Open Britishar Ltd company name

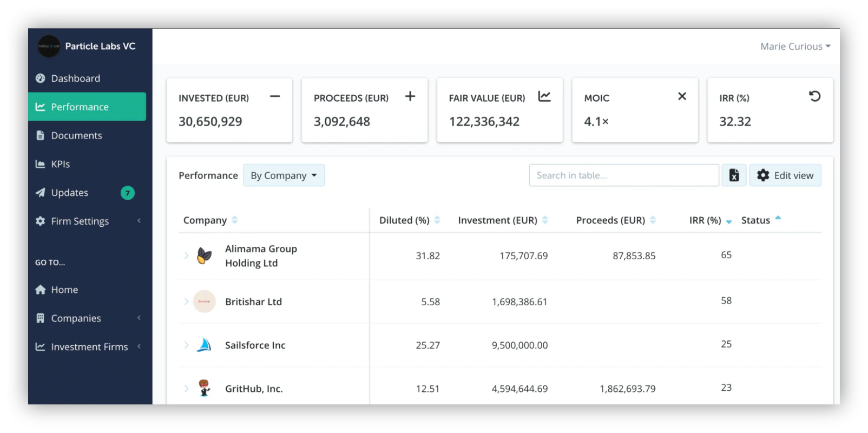click(x=253, y=301)
